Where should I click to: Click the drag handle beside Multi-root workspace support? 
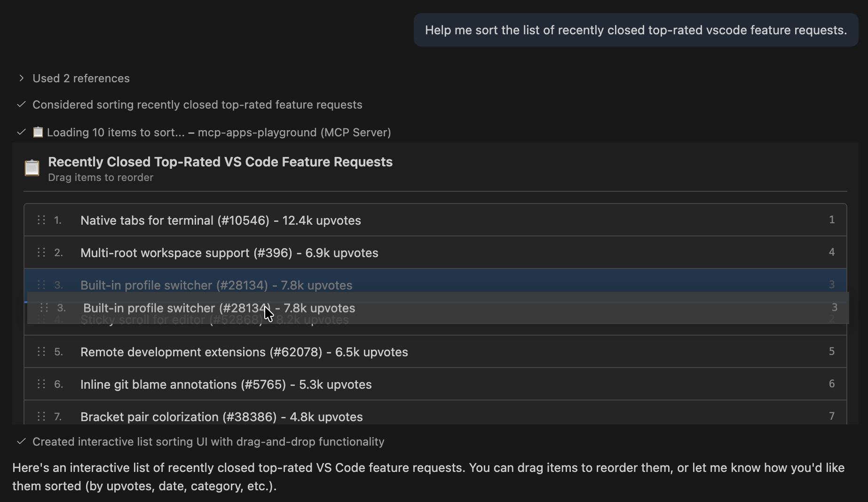coord(40,252)
